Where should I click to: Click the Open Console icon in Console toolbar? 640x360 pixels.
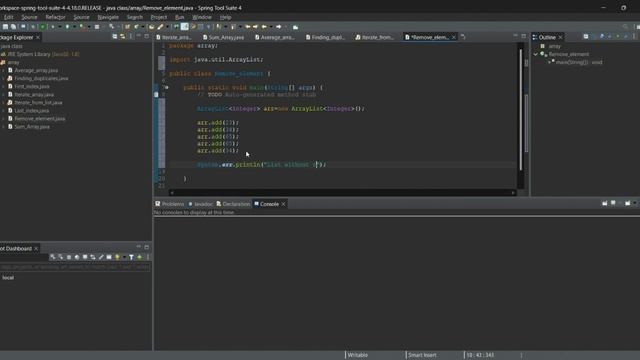tap(628, 203)
